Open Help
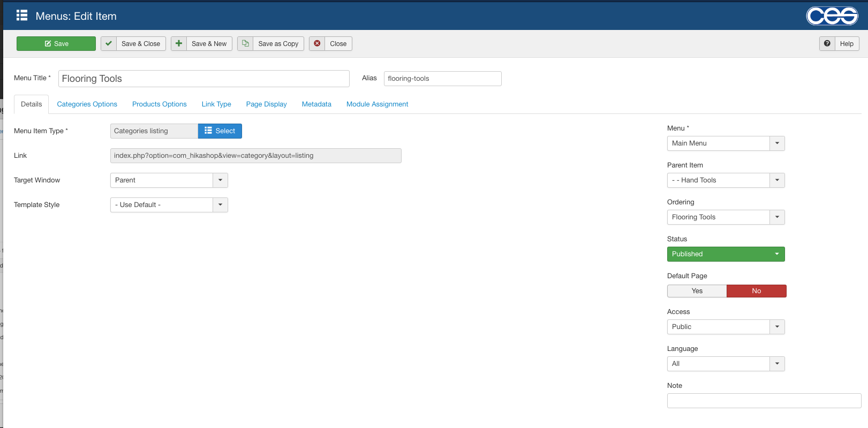 tap(847, 44)
